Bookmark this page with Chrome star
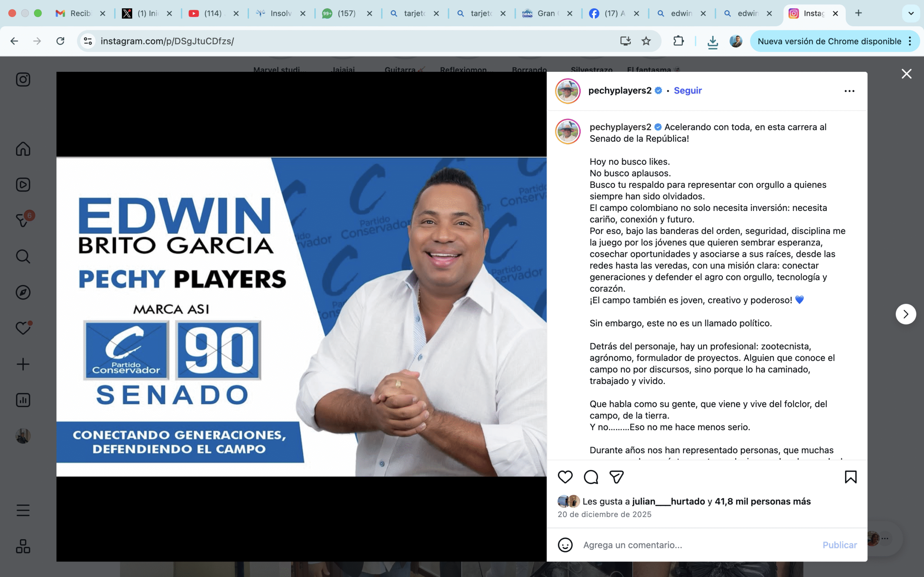Viewport: 924px width, 577px height. tap(646, 41)
